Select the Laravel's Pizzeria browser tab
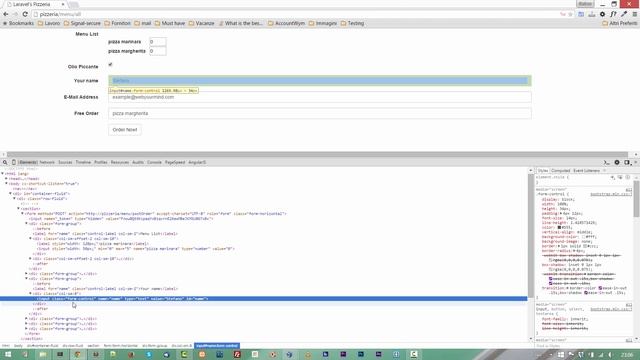 point(36,4)
